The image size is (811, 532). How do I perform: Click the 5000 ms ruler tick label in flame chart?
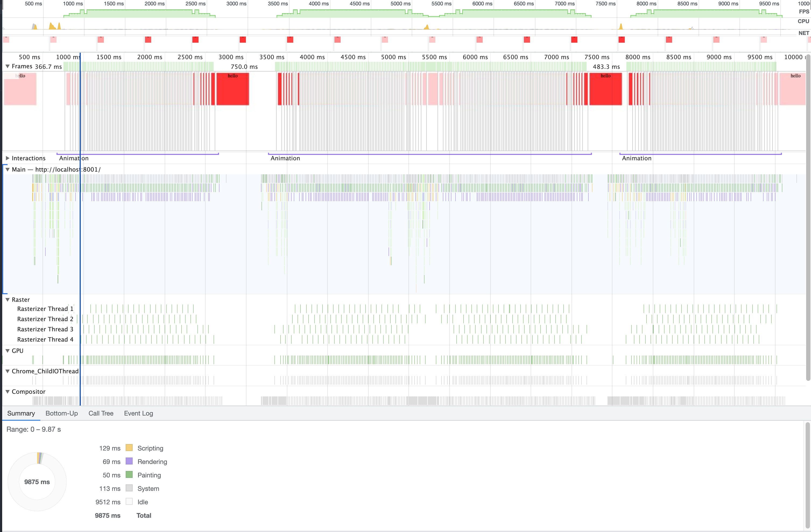pyautogui.click(x=394, y=57)
